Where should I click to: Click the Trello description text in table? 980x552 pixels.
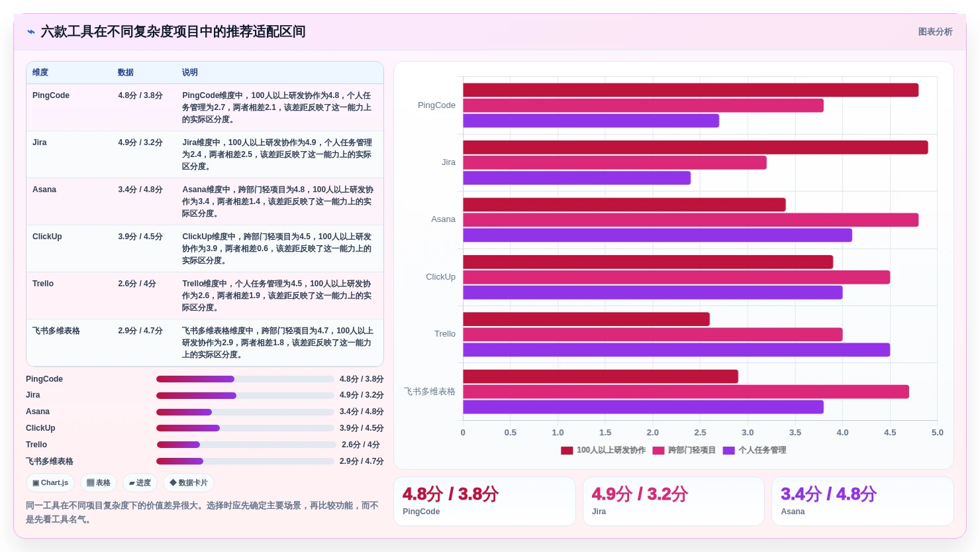point(277,296)
